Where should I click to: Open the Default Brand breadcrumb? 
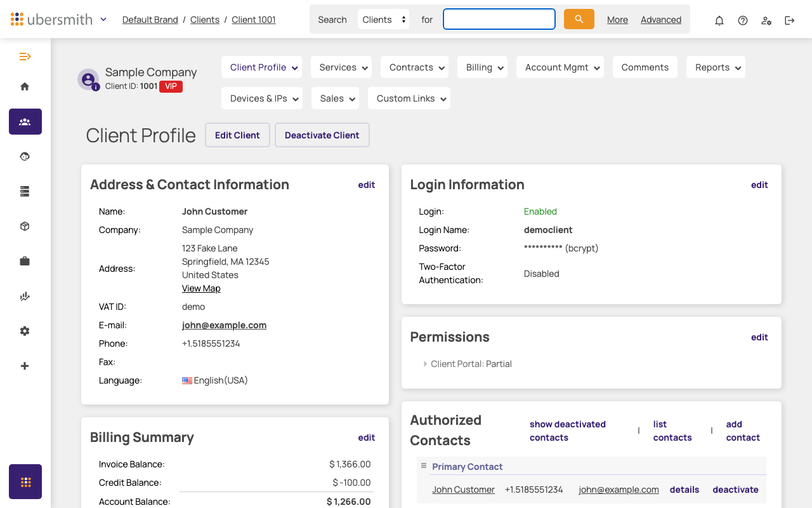(150, 20)
